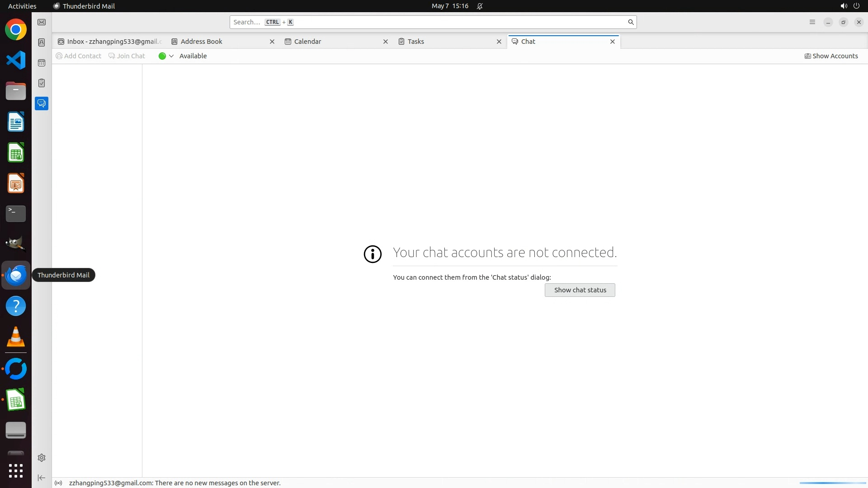Collapse the spaces toolbar
Screen dimensions: 868x488
tap(42, 478)
